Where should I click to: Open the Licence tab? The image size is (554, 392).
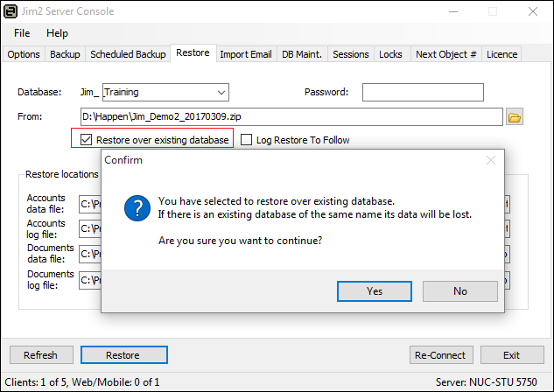[502, 54]
